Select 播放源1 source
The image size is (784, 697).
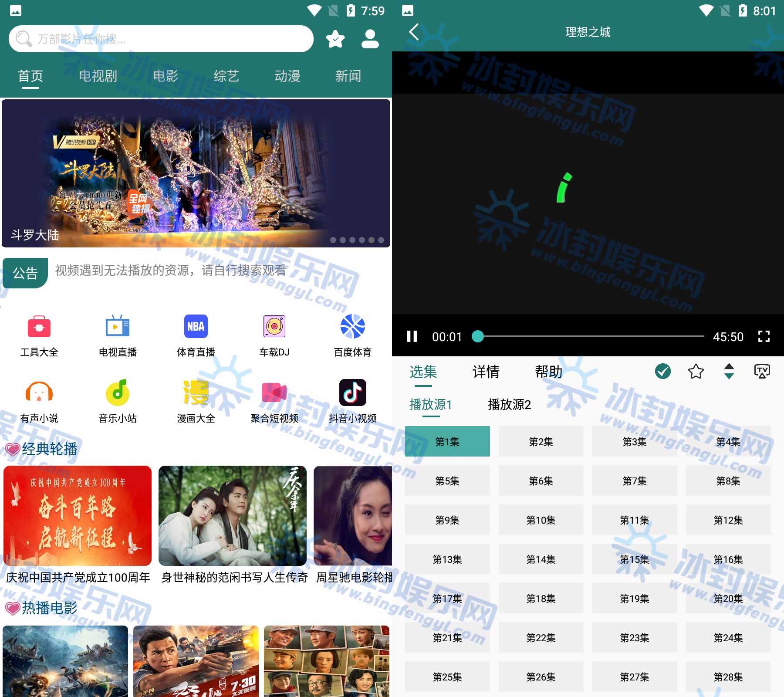coord(431,405)
